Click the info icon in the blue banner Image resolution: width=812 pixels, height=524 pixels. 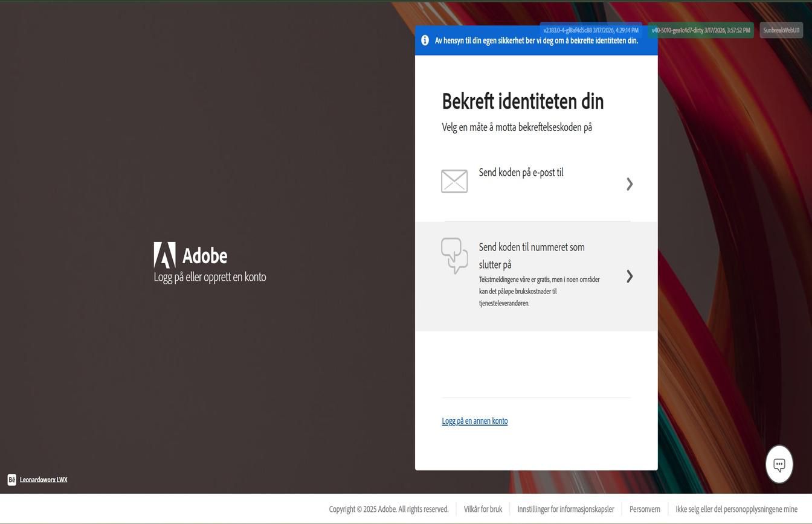[425, 40]
